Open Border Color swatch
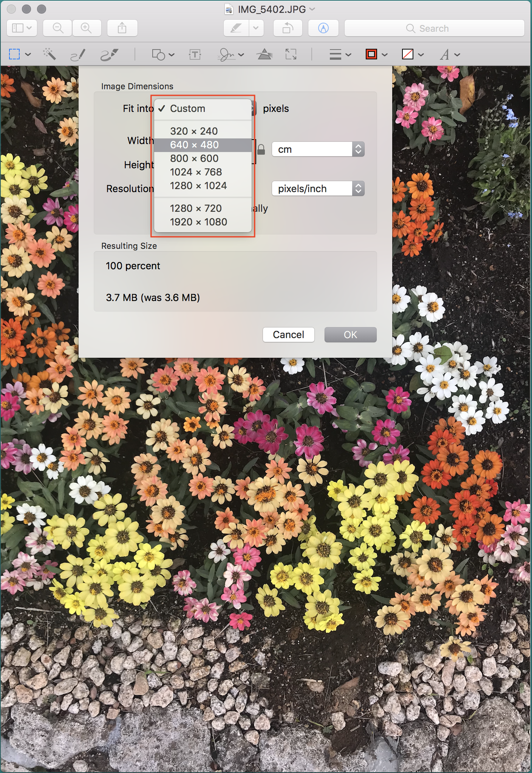 coord(376,54)
